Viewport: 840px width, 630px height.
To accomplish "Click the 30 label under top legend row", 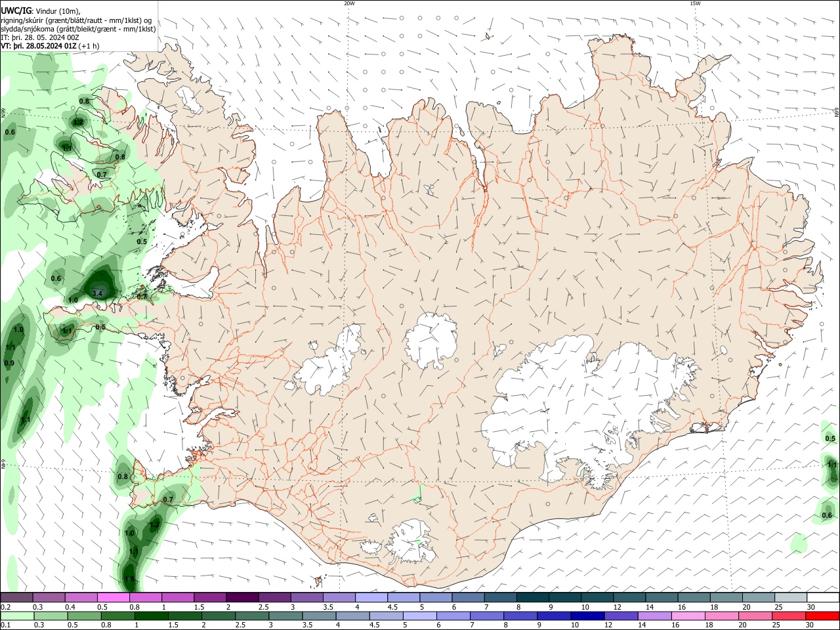I will coord(811,607).
